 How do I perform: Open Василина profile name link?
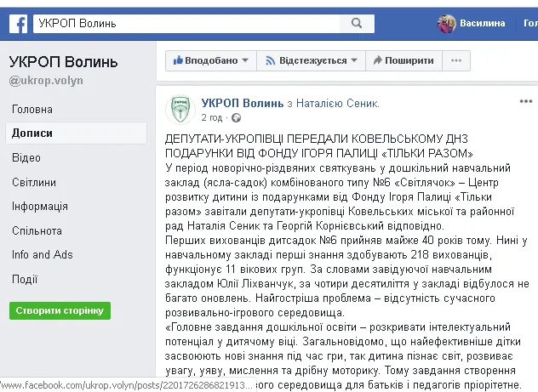(x=482, y=23)
